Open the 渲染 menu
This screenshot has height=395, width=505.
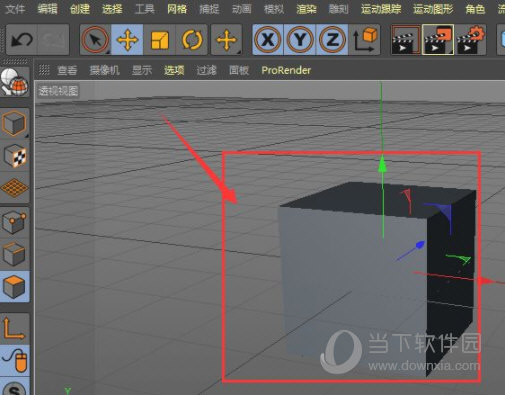[306, 9]
